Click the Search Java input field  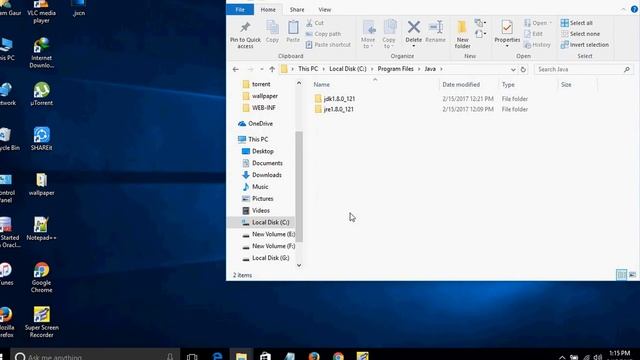(583, 69)
